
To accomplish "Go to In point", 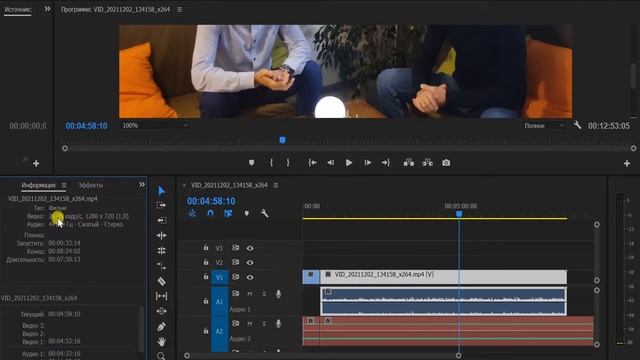I will click(x=312, y=163).
